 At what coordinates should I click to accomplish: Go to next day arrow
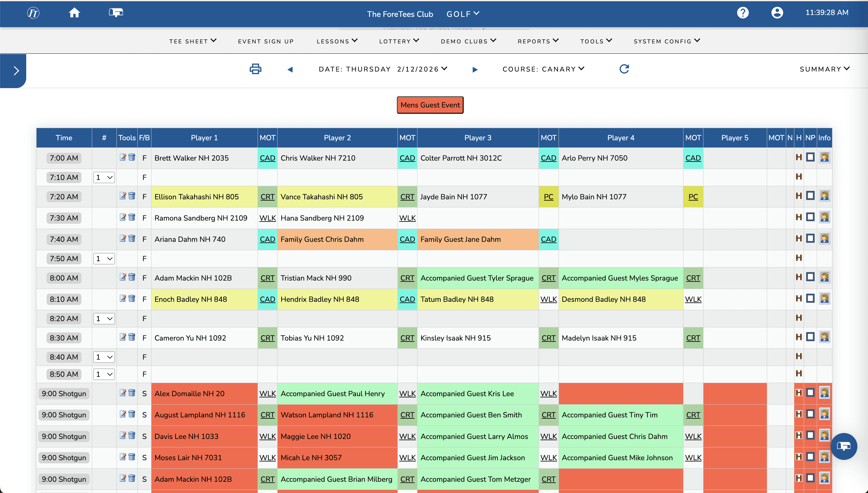coord(475,69)
